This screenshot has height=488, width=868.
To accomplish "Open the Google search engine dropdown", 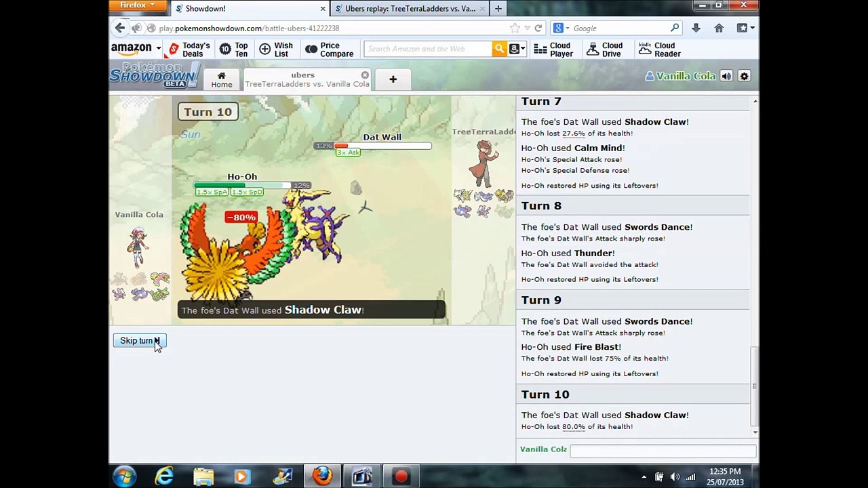I will tap(560, 28).
